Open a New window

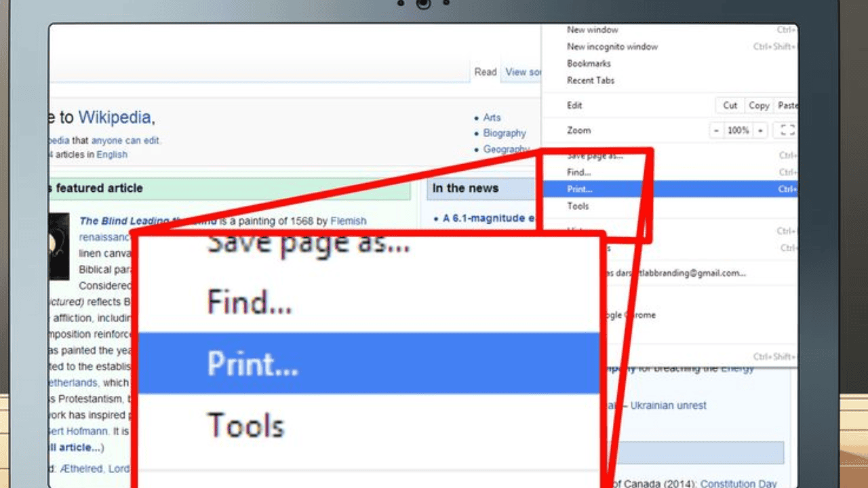click(x=592, y=30)
